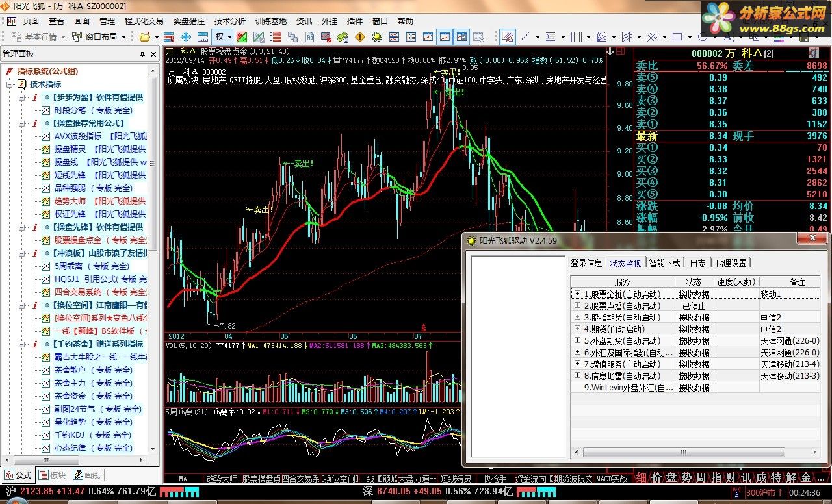Open file with the folder toolbar icon
This screenshot has height=504, width=832.
(x=145, y=37)
